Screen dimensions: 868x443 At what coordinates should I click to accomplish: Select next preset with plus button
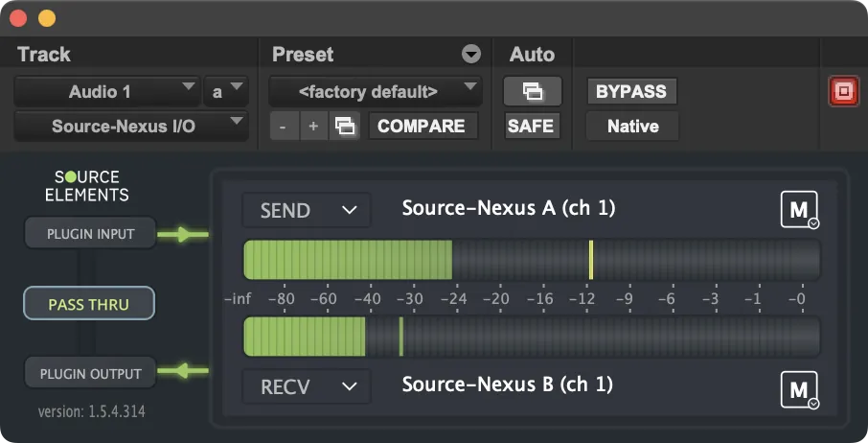[313, 126]
